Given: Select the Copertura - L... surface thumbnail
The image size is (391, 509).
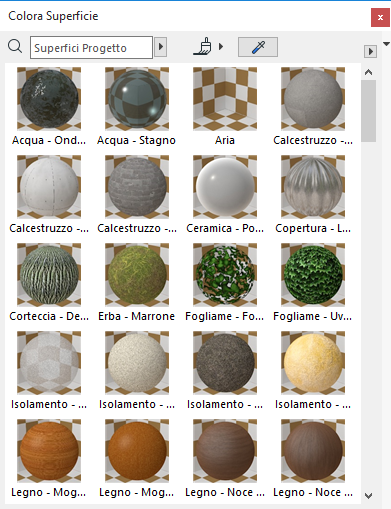Looking at the screenshot, I should 313,187.
